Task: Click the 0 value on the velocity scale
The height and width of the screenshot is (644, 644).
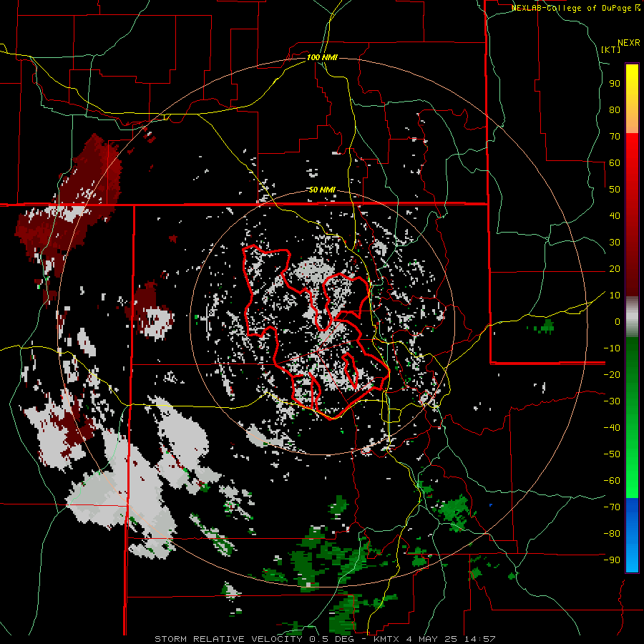Action: [x=618, y=322]
